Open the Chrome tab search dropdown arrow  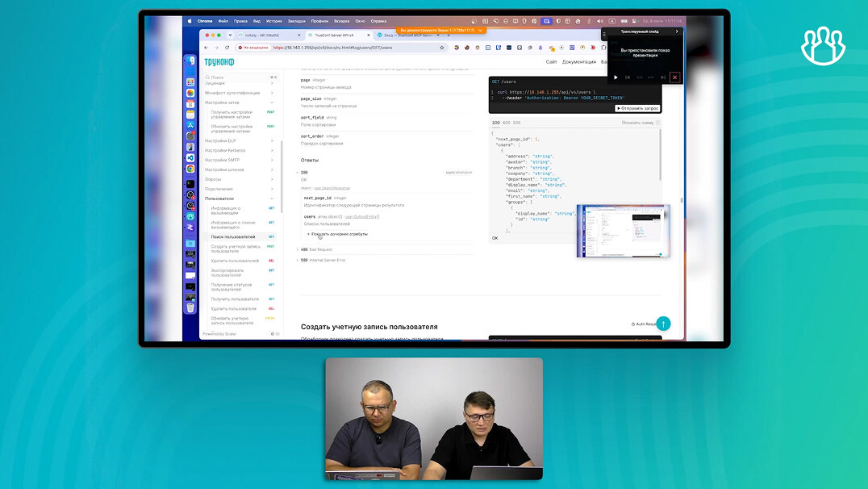[230, 35]
